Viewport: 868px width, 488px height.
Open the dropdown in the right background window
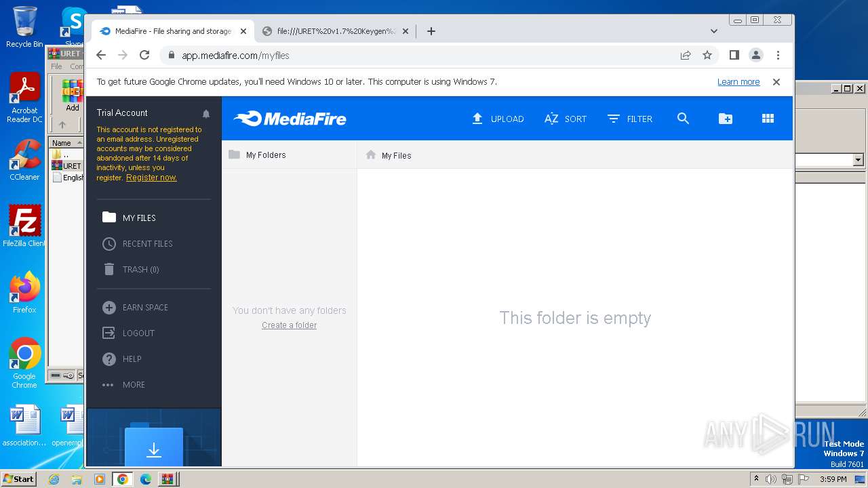coord(858,160)
